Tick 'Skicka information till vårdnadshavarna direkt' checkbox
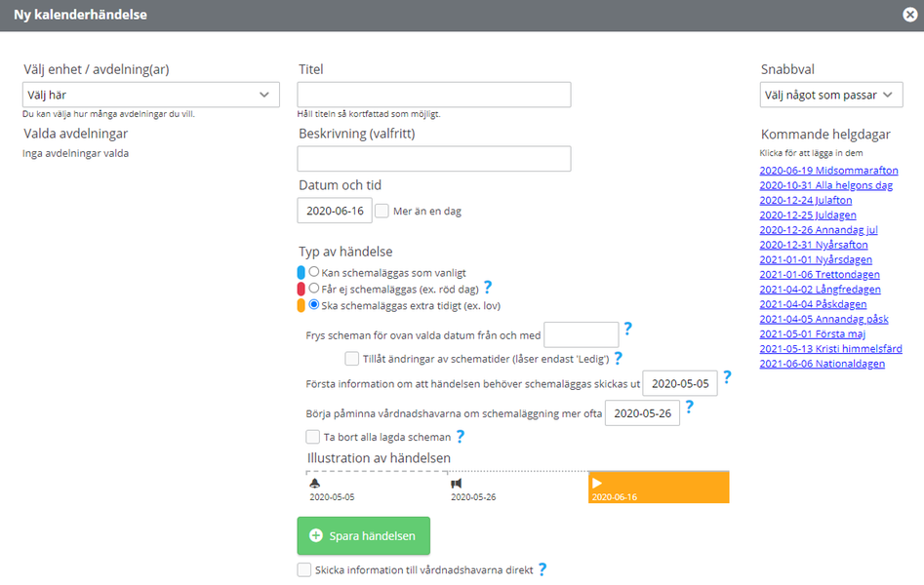 (304, 569)
